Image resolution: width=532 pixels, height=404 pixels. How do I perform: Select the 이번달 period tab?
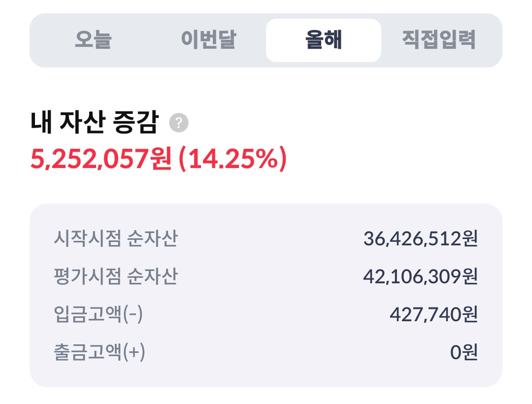click(208, 40)
